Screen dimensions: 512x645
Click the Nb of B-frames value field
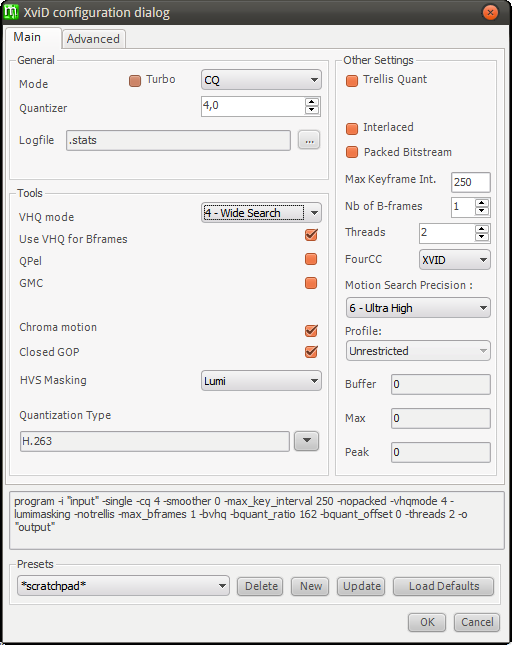463,207
